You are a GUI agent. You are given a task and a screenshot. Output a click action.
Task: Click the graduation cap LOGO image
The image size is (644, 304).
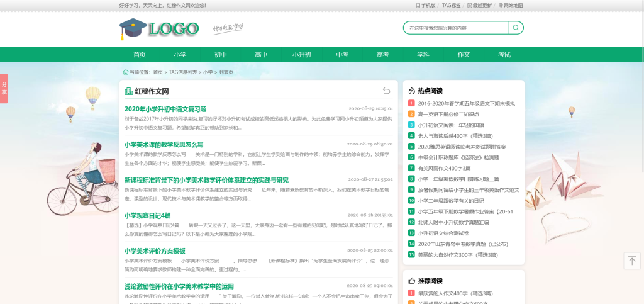point(159,28)
